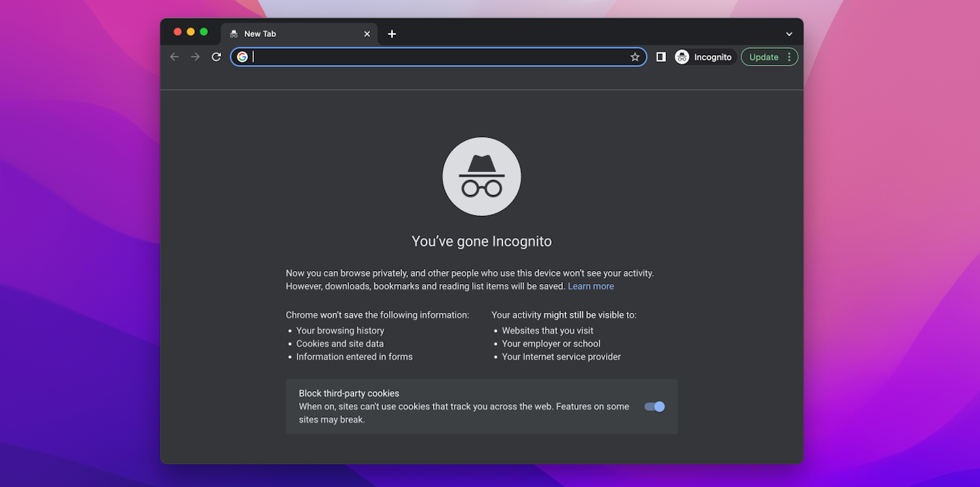Click the yellow minimize window button
Viewport: 980px width, 487px height.
(191, 31)
